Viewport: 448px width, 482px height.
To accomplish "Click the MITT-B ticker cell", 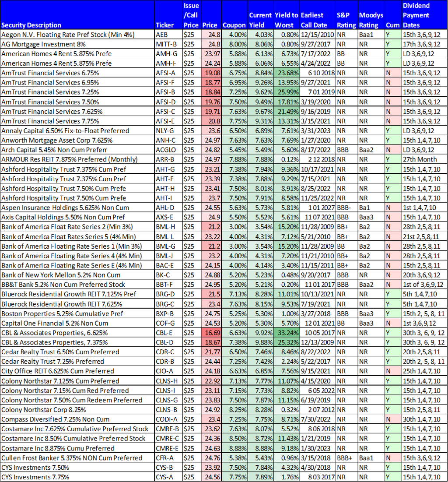I will click(168, 44).
